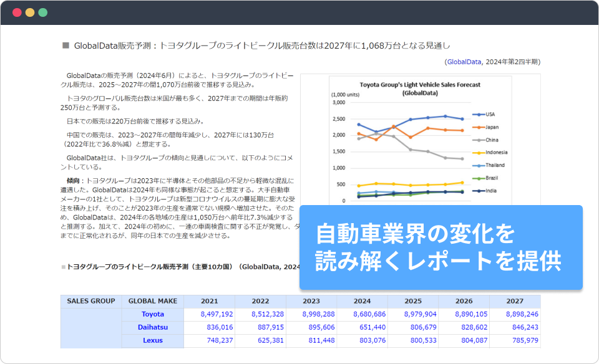Select Lexus's 2025 value 800,533
This screenshot has height=364, width=599.
click(x=423, y=340)
